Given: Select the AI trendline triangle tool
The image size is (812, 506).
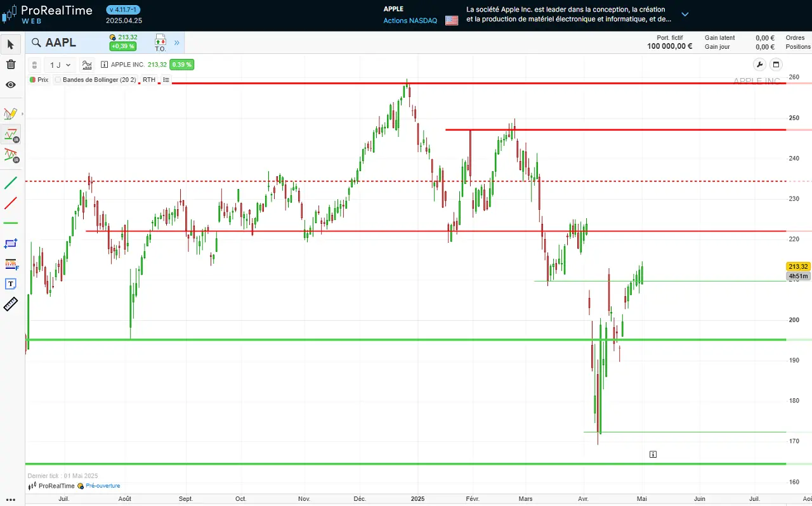Looking at the screenshot, I should click(x=10, y=154).
